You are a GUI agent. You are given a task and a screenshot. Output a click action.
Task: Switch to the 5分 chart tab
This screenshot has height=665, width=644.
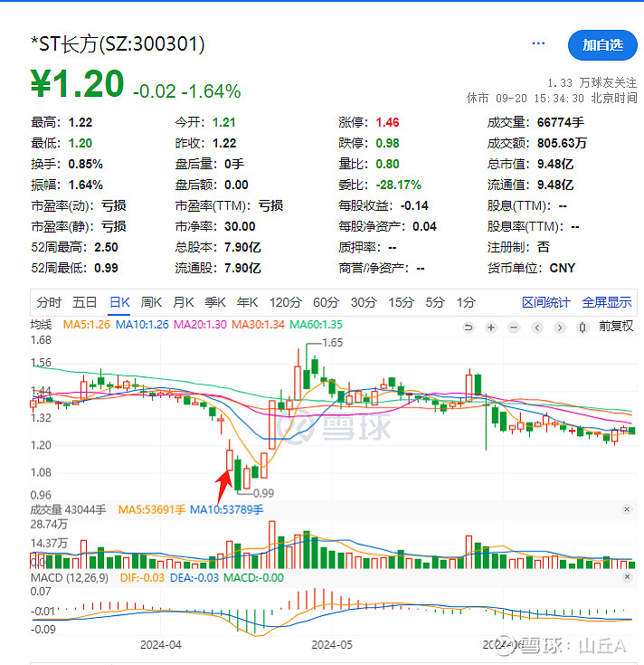pyautogui.click(x=435, y=302)
